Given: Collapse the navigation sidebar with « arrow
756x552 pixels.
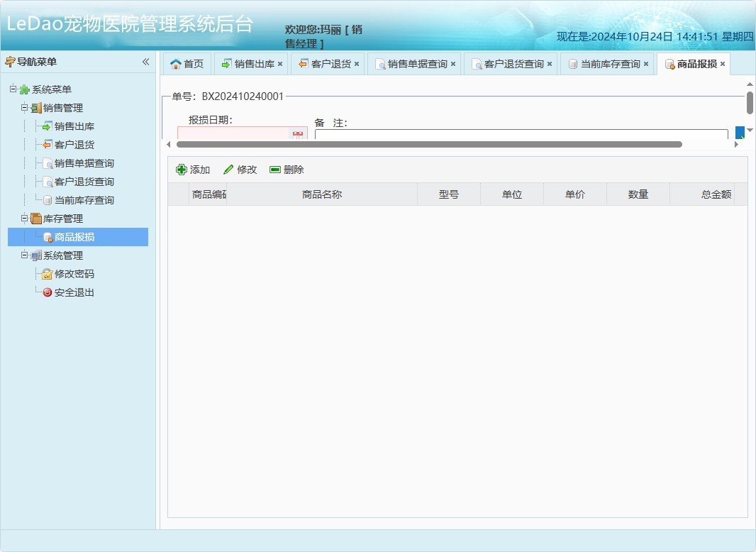Looking at the screenshot, I should coord(146,62).
